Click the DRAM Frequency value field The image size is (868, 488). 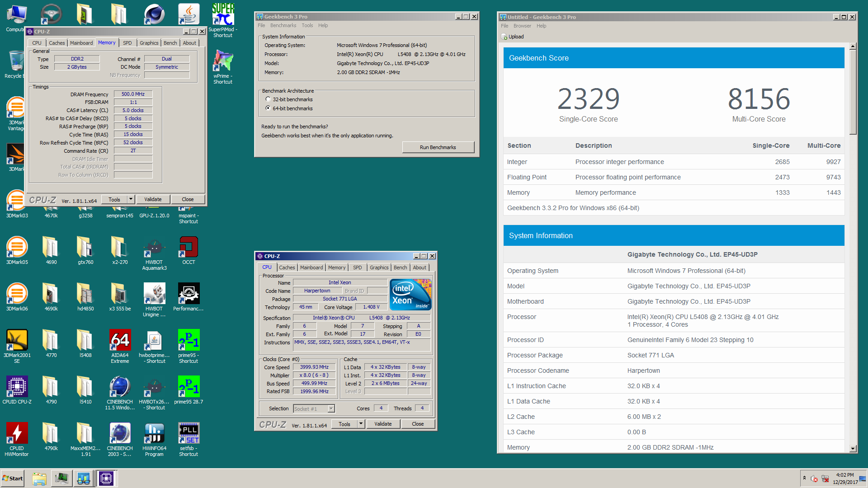tap(133, 94)
